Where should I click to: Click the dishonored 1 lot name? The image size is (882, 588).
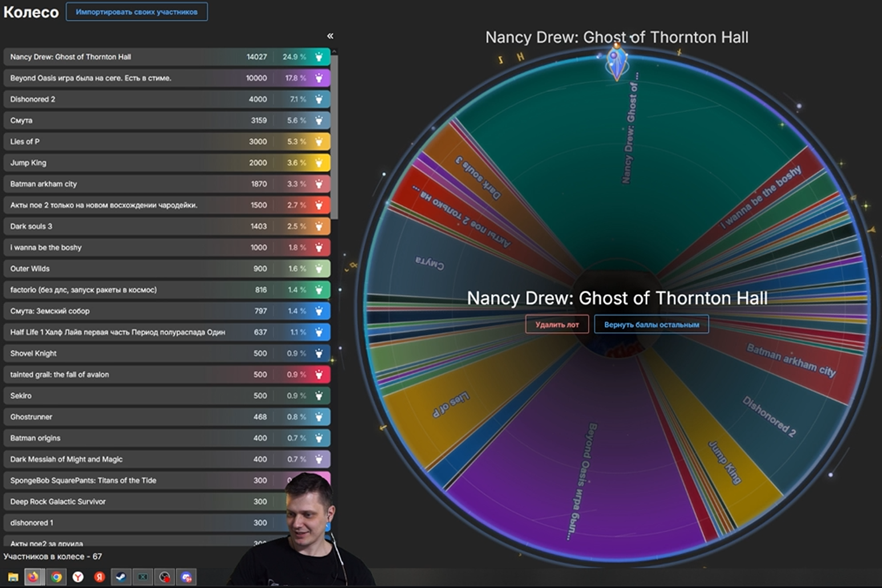click(x=31, y=523)
